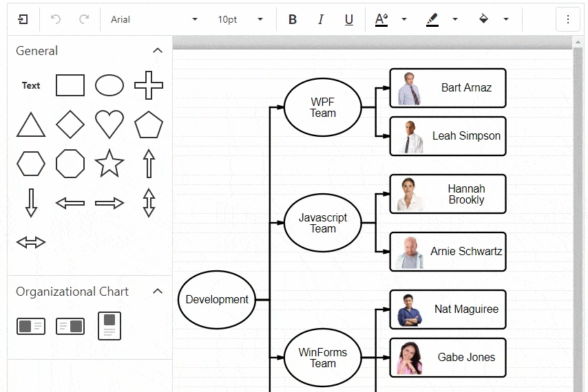Screen dimensions: 588x392
Task: Open the three-dot more options menu
Action: (x=568, y=19)
